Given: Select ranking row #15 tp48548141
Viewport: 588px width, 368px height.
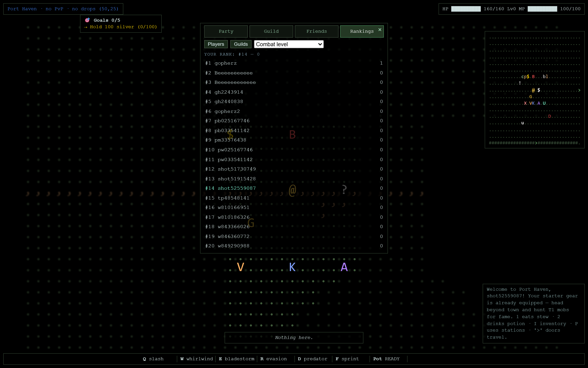Looking at the screenshot, I should pos(294,198).
